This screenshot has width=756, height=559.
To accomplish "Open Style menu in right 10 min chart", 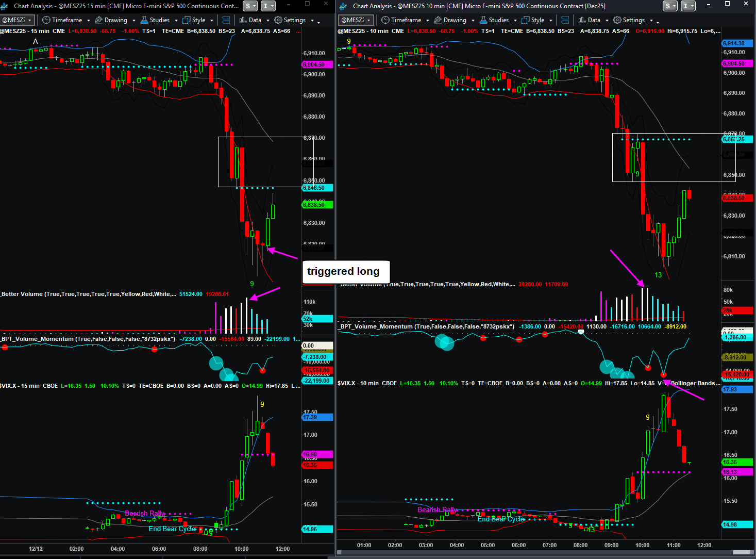I will coord(537,20).
